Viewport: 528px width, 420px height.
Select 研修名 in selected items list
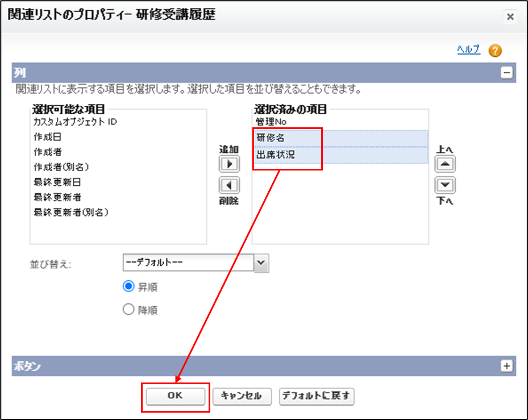tap(271, 138)
